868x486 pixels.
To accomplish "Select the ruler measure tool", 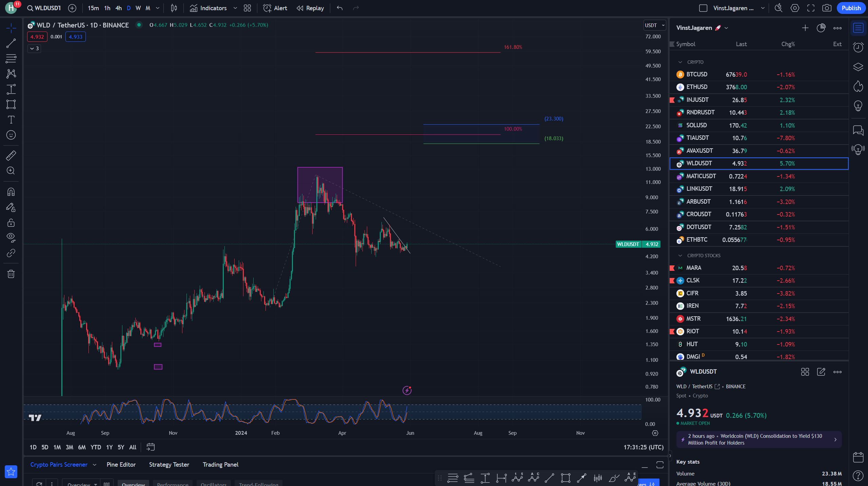I will pos(11,155).
